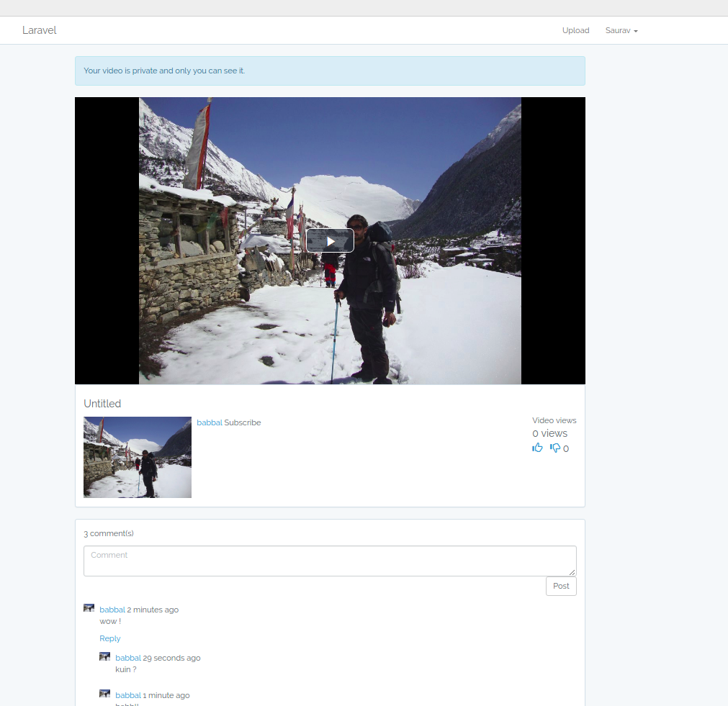
Task: Go to the Upload page
Action: [x=576, y=30]
